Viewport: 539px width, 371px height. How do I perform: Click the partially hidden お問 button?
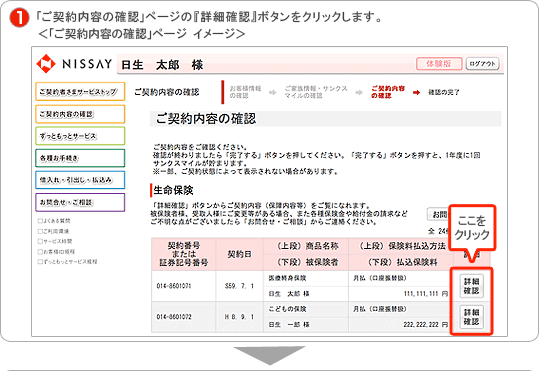pyautogui.click(x=438, y=215)
